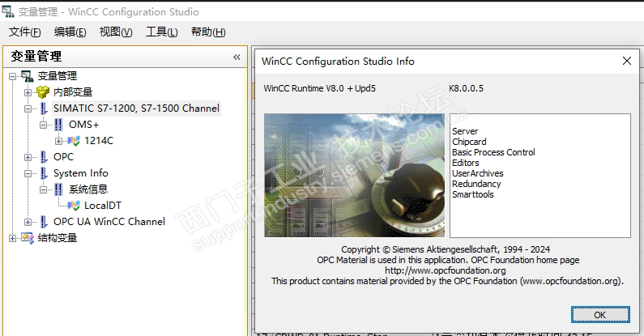Click OK in the Info dialog
The image size is (644, 336).
pos(600,315)
